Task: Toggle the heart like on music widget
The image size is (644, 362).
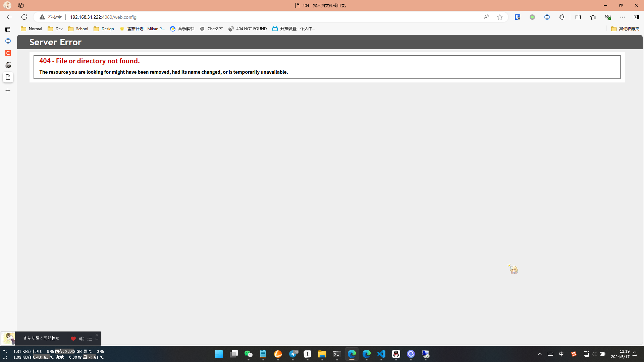Action: [x=73, y=339]
